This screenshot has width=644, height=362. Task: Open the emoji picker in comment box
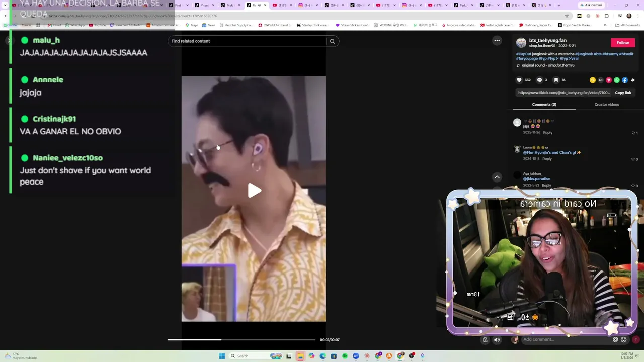[x=624, y=340]
